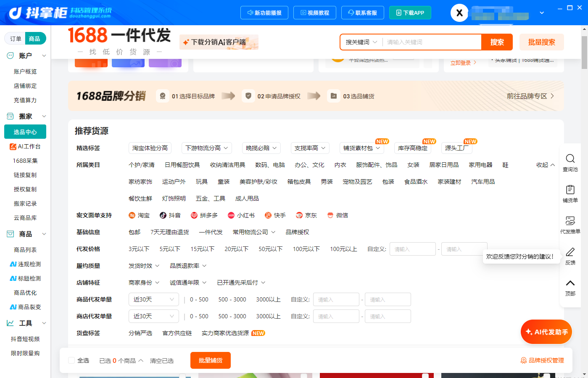Focus the keyword search input field
The height and width of the screenshot is (378, 588).
coord(432,42)
